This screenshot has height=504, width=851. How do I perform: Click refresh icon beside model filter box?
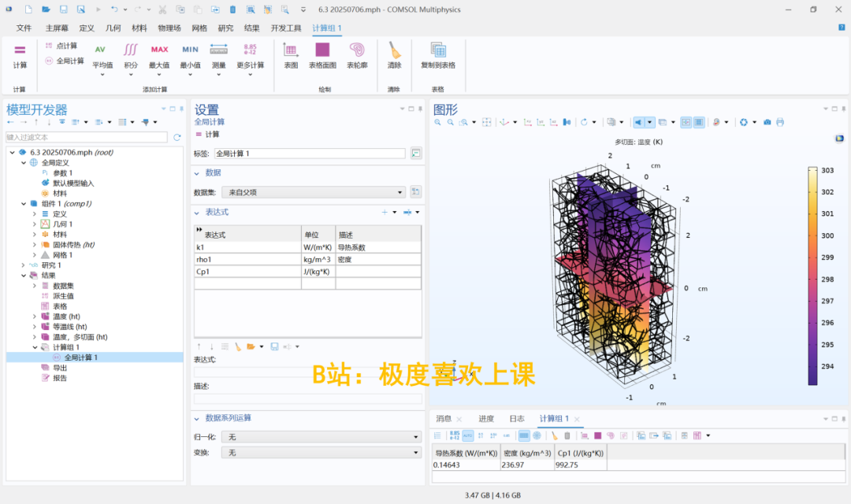[177, 138]
